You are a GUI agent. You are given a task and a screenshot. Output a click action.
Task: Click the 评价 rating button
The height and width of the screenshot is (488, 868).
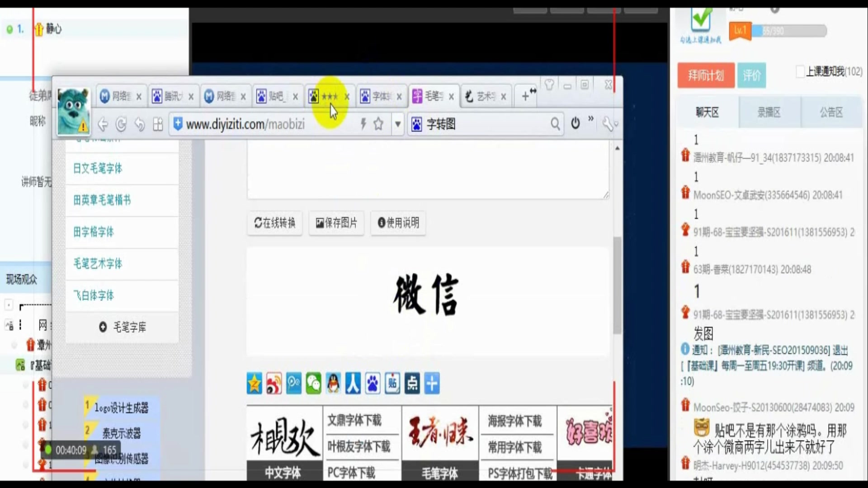click(x=752, y=75)
